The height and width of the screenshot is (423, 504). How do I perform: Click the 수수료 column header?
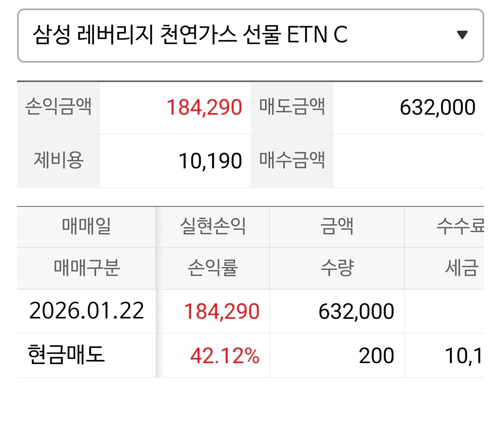point(460,227)
